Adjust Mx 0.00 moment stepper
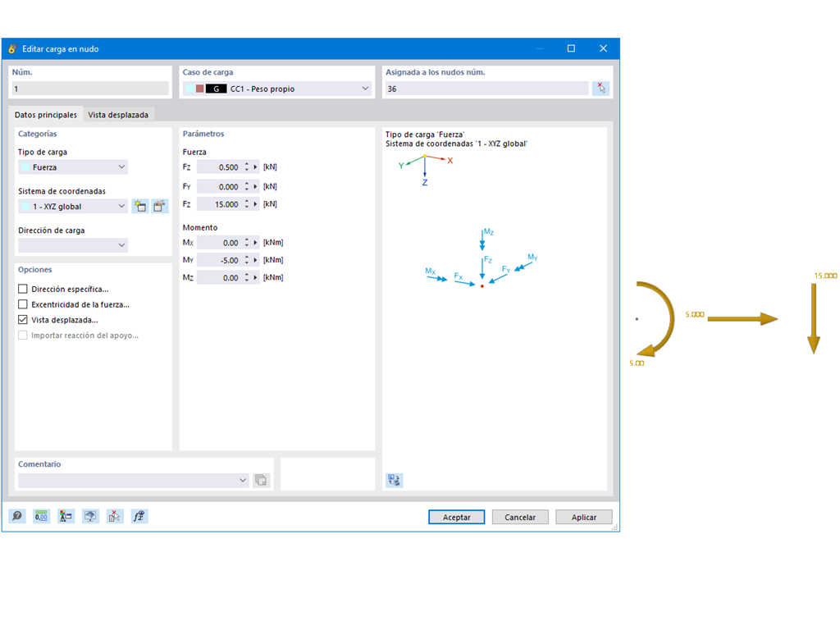 click(246, 243)
